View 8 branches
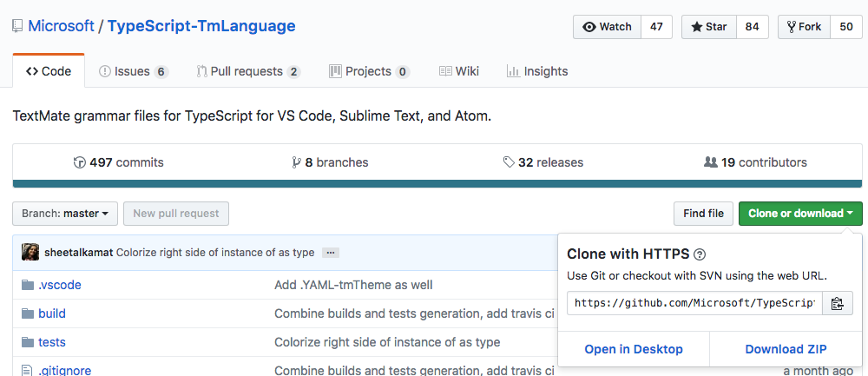This screenshot has width=868, height=376. click(330, 162)
